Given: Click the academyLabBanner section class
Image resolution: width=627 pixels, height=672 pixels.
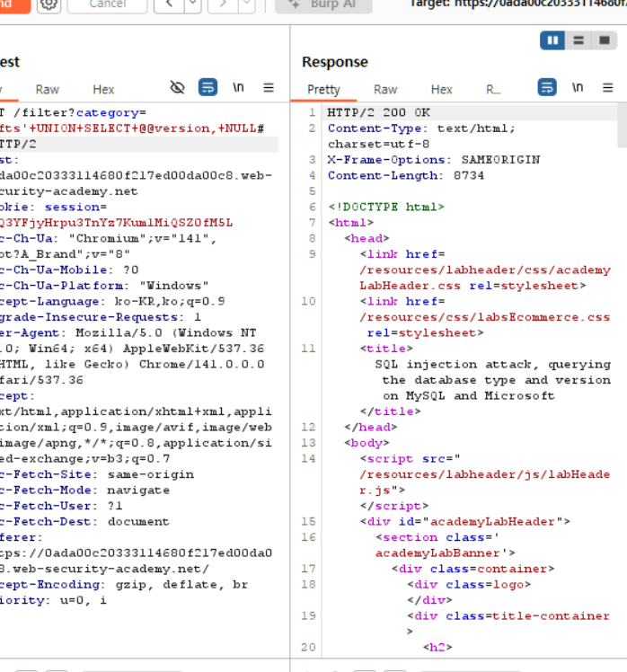Looking at the screenshot, I should [446, 545].
